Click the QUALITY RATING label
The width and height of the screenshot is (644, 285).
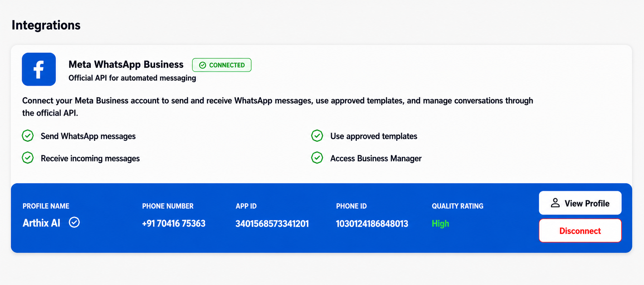pyautogui.click(x=457, y=206)
